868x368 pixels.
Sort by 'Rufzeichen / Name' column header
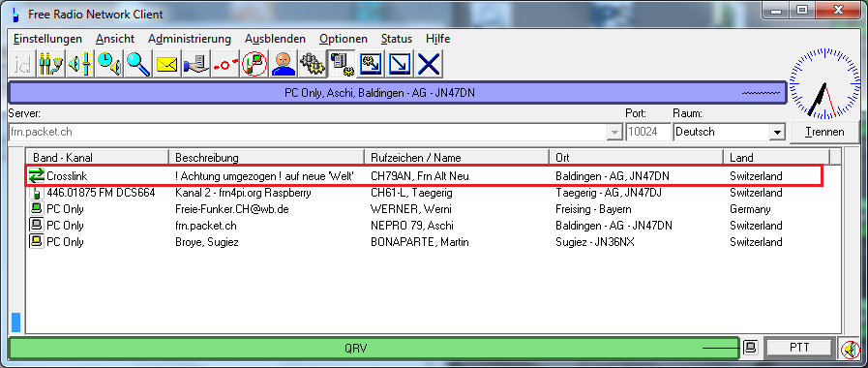[x=457, y=158]
